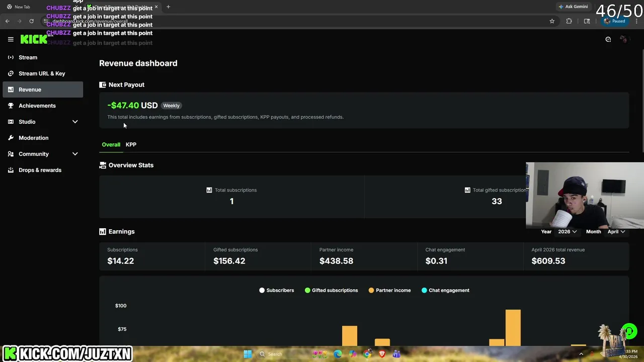The image size is (644, 362).
Task: Open Stream in the sidebar
Action: [x=43, y=57]
